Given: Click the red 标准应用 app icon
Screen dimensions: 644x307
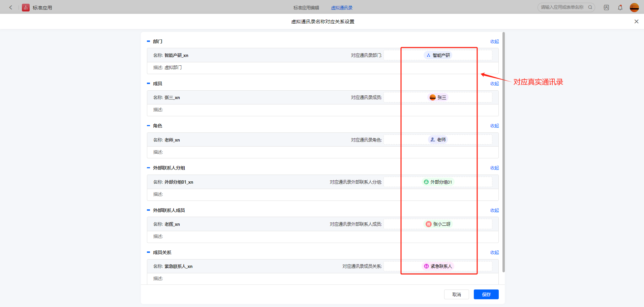Looking at the screenshot, I should pos(26,7).
